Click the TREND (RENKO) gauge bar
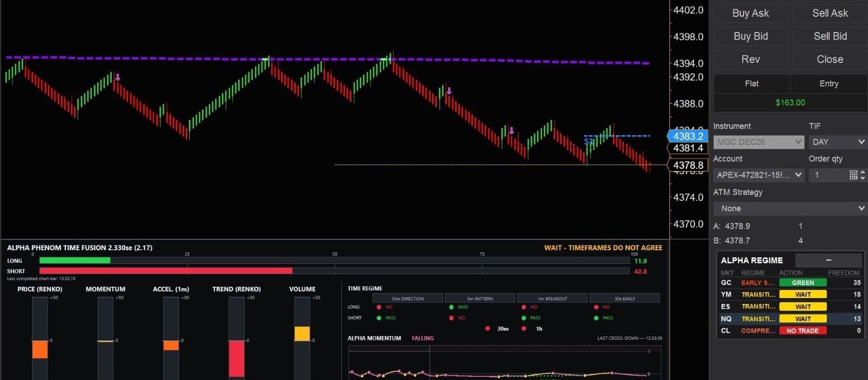This screenshot has height=380, width=868. click(x=237, y=338)
